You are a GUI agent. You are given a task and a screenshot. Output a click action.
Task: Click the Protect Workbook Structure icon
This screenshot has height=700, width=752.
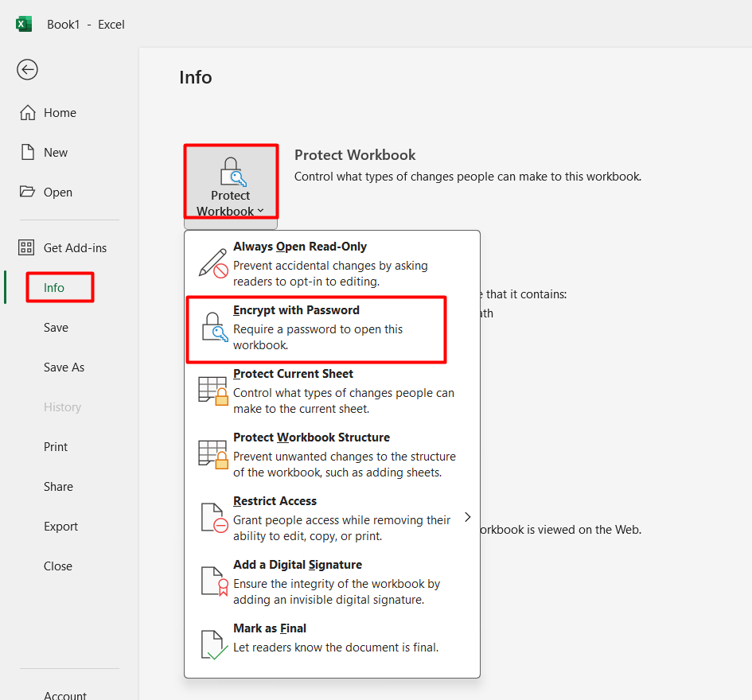(x=212, y=453)
